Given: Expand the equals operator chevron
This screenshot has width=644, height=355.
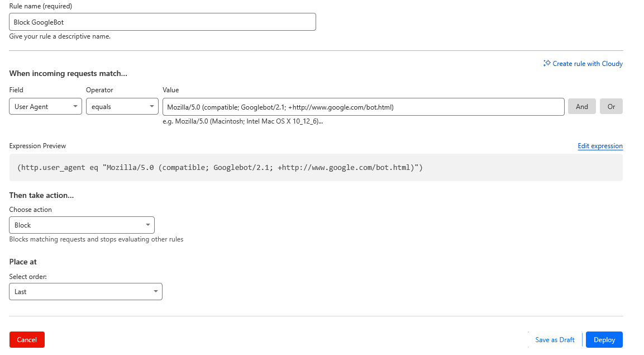Looking at the screenshot, I should click(x=151, y=106).
